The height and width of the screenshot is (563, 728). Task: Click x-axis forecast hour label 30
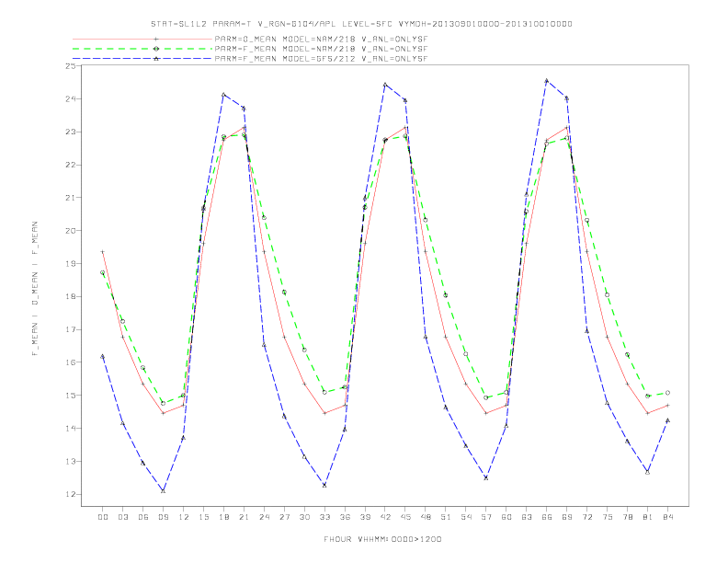tap(304, 517)
